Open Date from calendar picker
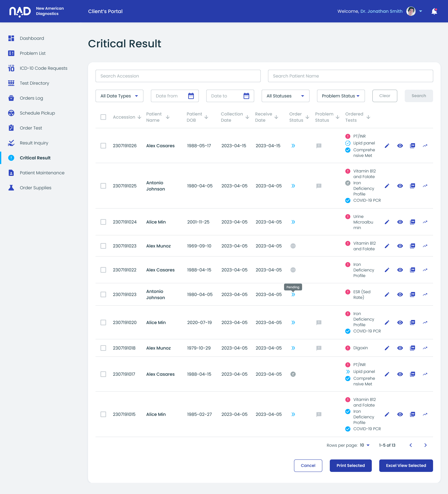 coord(191,96)
